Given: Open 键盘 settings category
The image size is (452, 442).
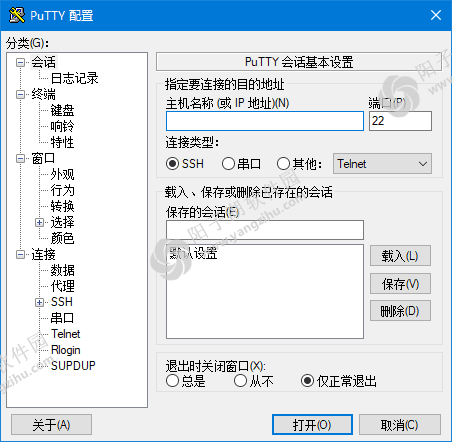Looking at the screenshot, I should 62,110.
